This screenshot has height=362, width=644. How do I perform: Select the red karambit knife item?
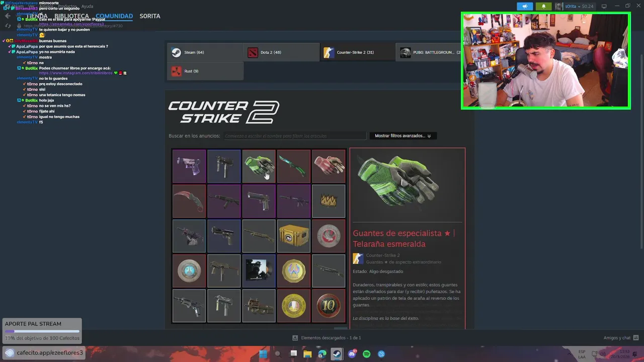pyautogui.click(x=189, y=201)
